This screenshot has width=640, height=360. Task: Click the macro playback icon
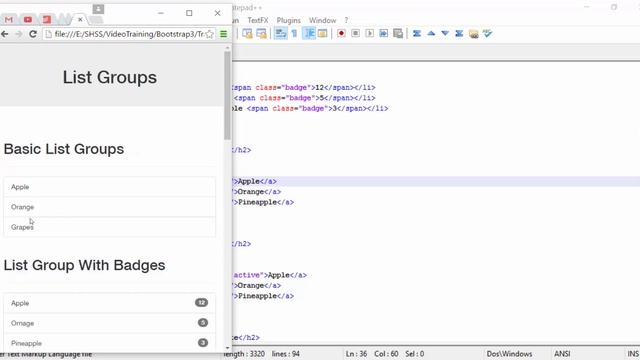(369, 33)
